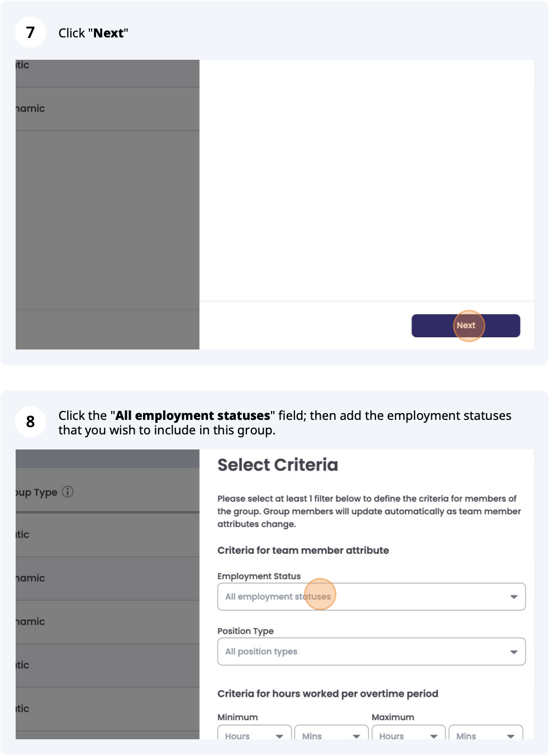Click the chevron on the Employment Status dropdown
This screenshot has height=756, width=551.
tap(514, 596)
